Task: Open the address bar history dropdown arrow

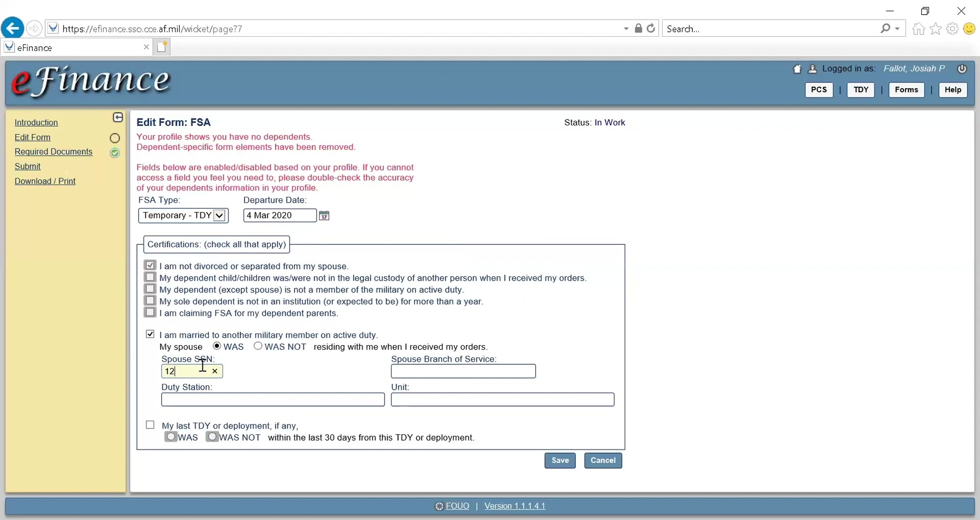Action: (x=626, y=28)
